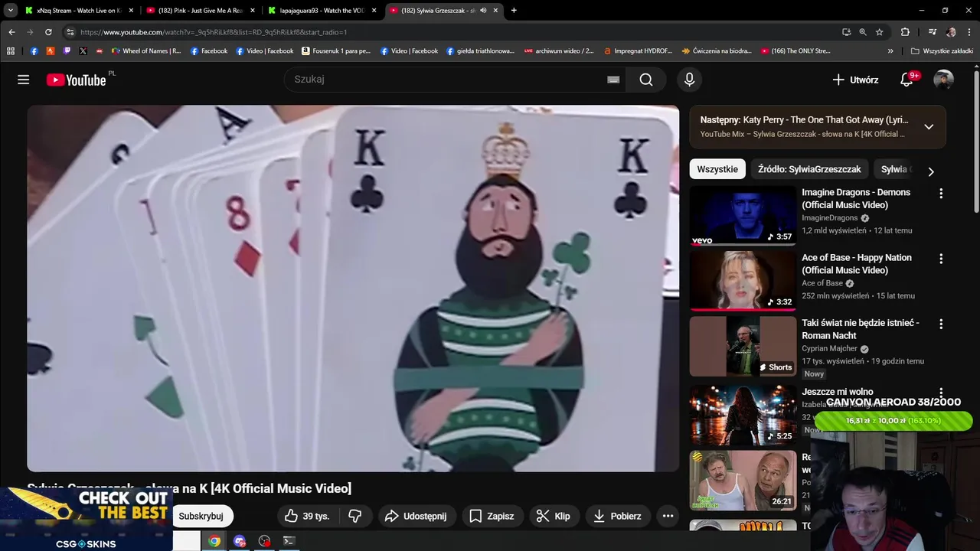Open Discord from the taskbar

click(x=240, y=541)
